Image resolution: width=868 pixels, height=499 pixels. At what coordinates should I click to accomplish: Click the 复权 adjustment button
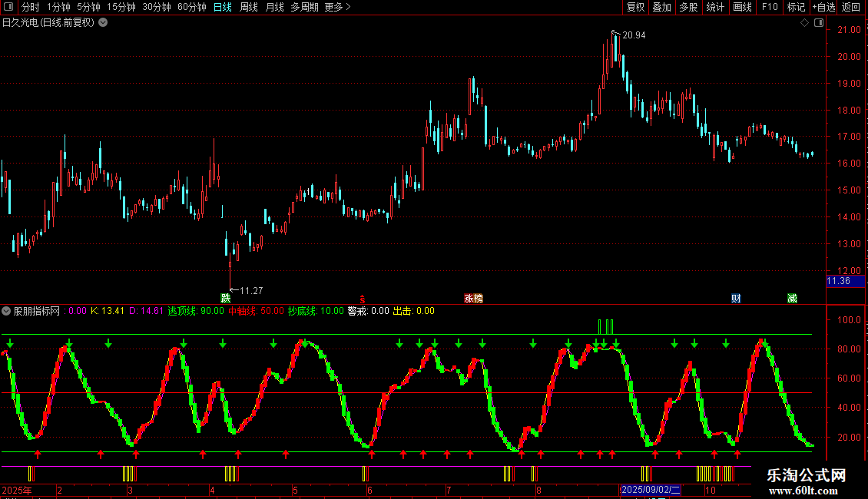coord(635,7)
